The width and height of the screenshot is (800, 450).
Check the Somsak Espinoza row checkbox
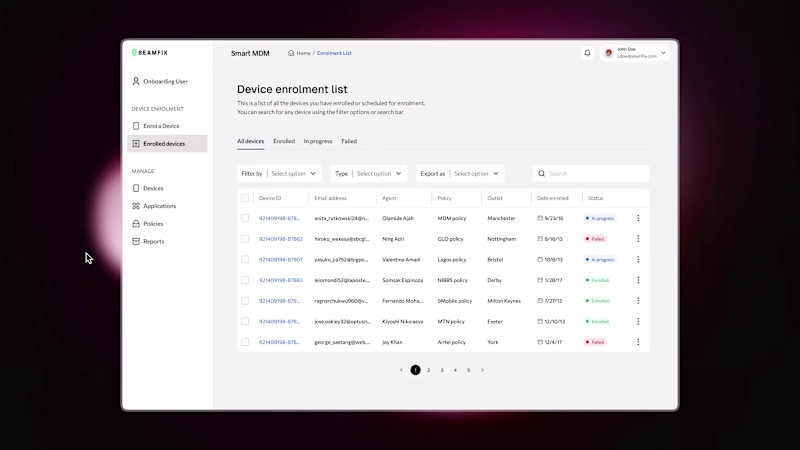245,280
